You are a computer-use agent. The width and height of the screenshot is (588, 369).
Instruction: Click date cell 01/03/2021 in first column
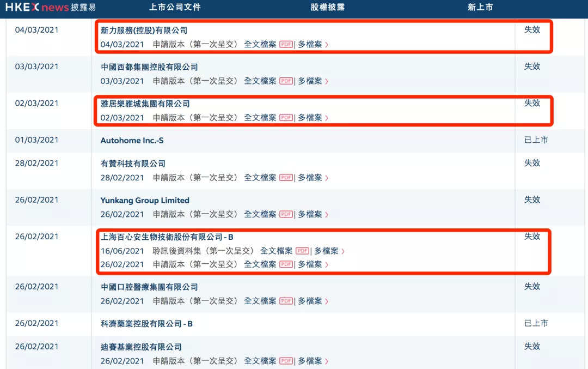(37, 140)
